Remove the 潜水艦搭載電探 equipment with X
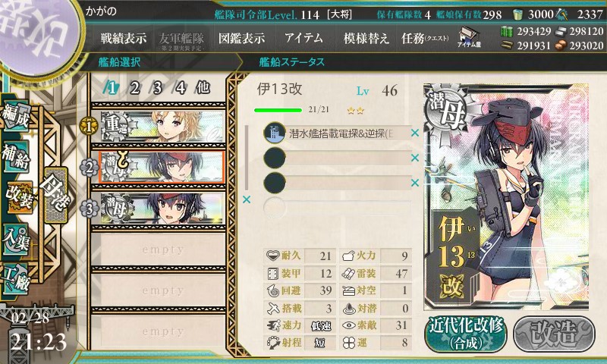This screenshot has height=364, width=607. point(414,133)
